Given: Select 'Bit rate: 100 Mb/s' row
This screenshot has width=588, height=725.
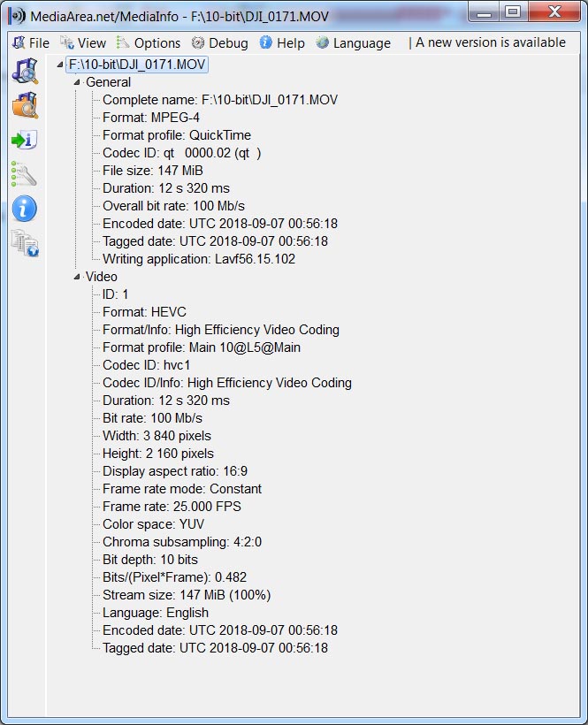Looking at the screenshot, I should point(153,418).
